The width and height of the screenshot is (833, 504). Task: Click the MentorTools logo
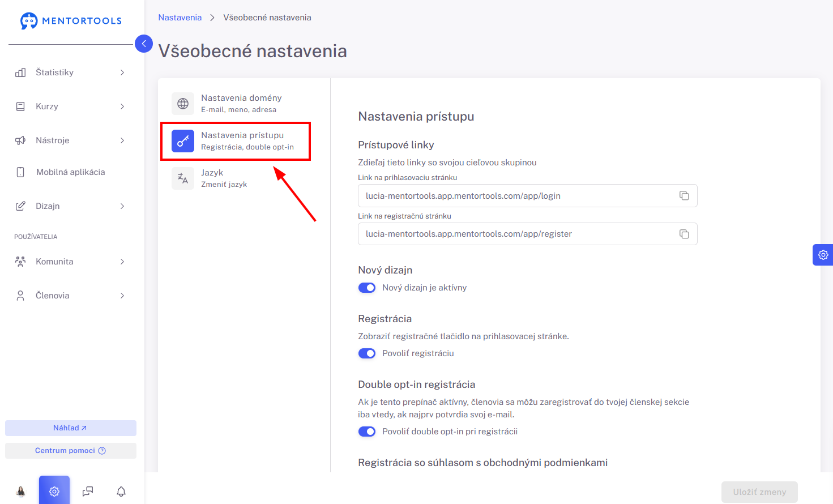(71, 21)
